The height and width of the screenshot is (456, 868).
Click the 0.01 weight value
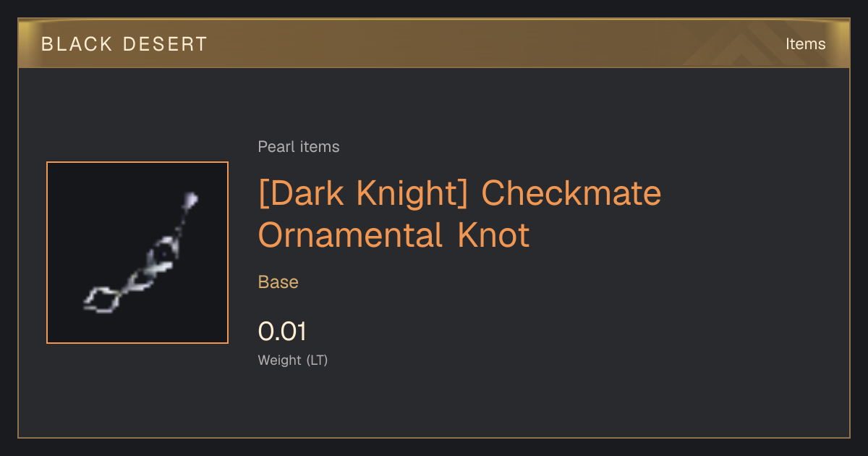(282, 332)
